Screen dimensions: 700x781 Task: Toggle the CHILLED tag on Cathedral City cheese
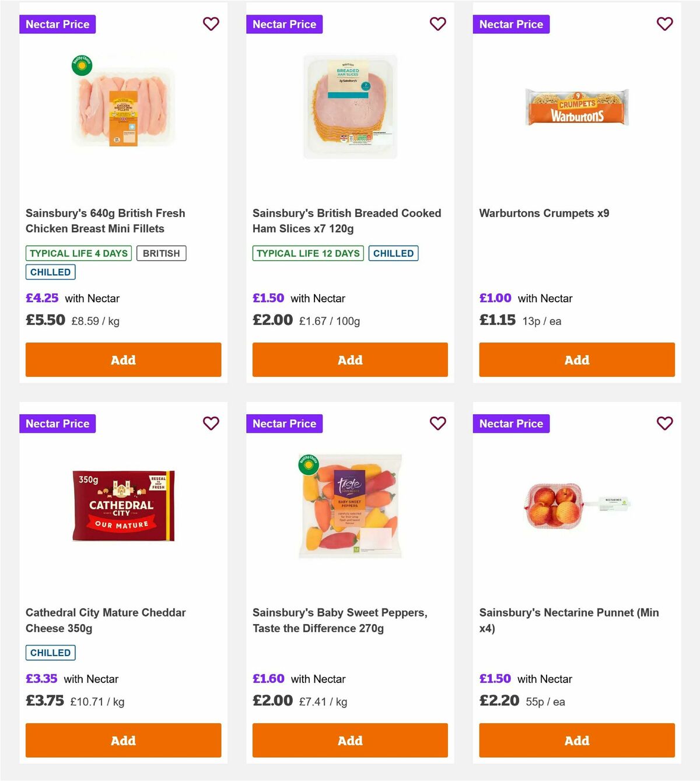50,652
